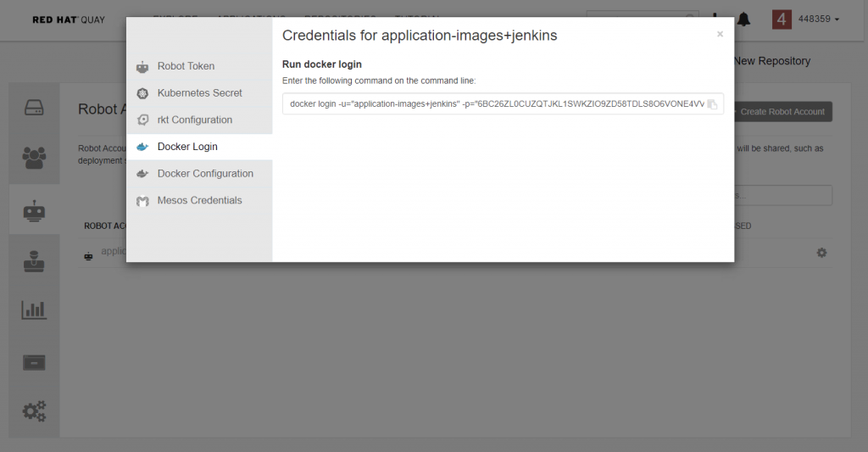Open robot accounts sidebar icon
The width and height of the screenshot is (868, 452).
pyautogui.click(x=34, y=210)
